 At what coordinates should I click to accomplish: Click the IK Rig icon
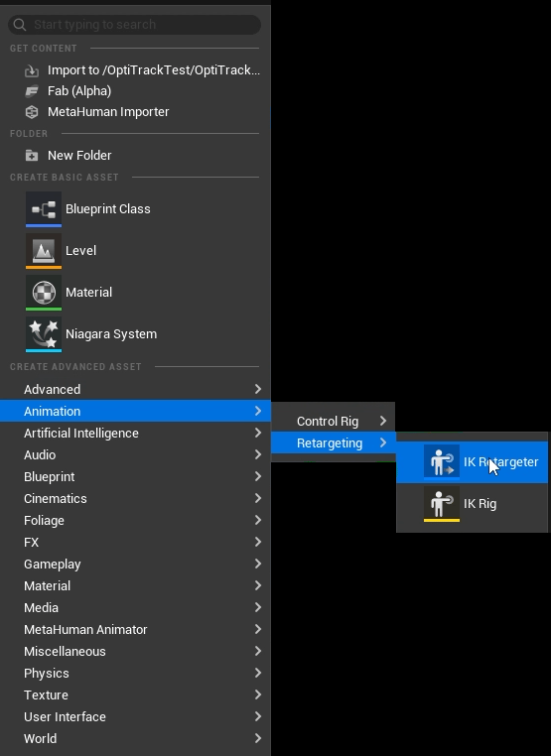[442, 504]
